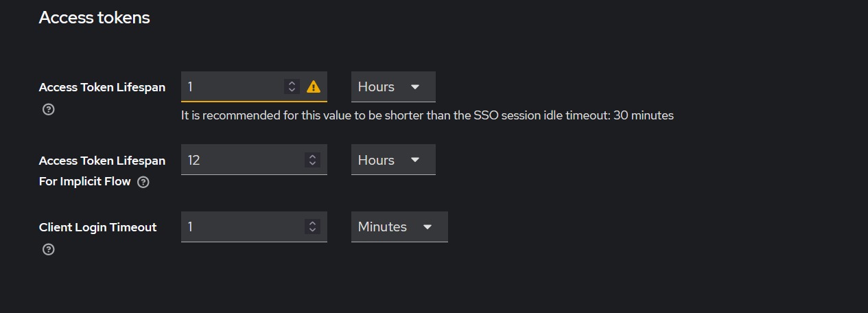Open the Access Token Lifespan Hours dropdown
Screen dimensions: 868x313
pyautogui.click(x=392, y=87)
